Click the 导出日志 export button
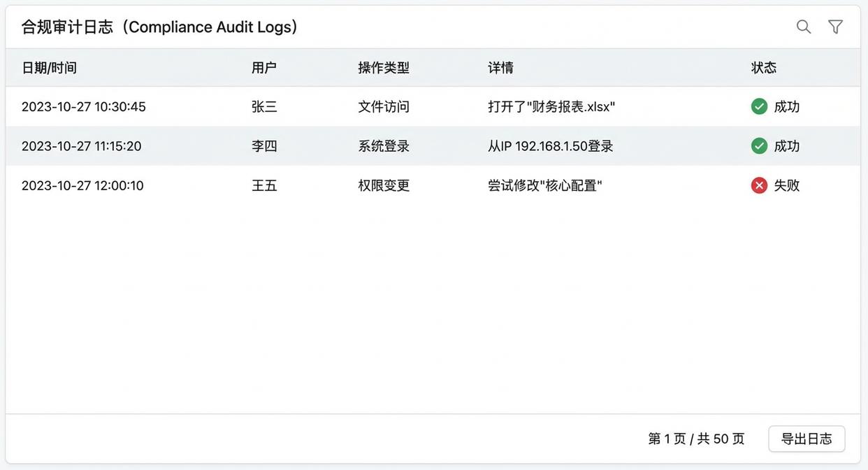This screenshot has height=470, width=868. coord(806,439)
